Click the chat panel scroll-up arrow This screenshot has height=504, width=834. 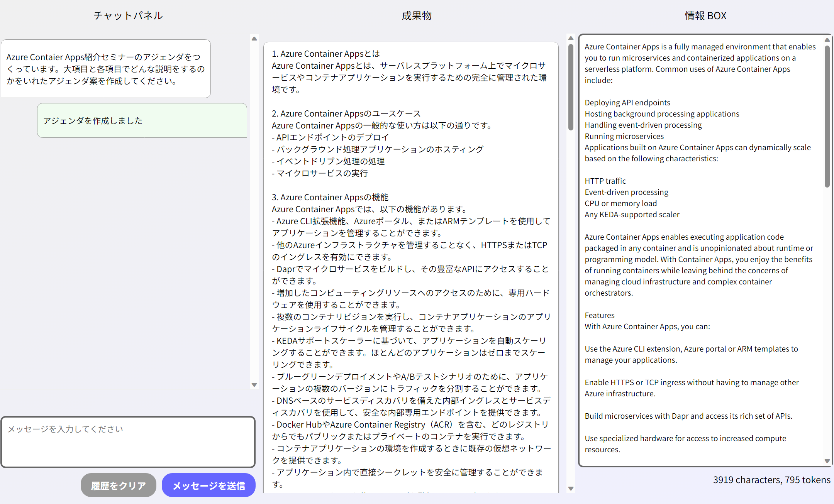(x=254, y=39)
